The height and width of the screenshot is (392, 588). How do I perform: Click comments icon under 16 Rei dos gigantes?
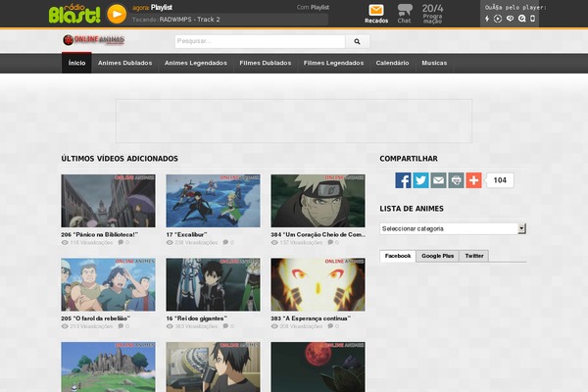225,326
